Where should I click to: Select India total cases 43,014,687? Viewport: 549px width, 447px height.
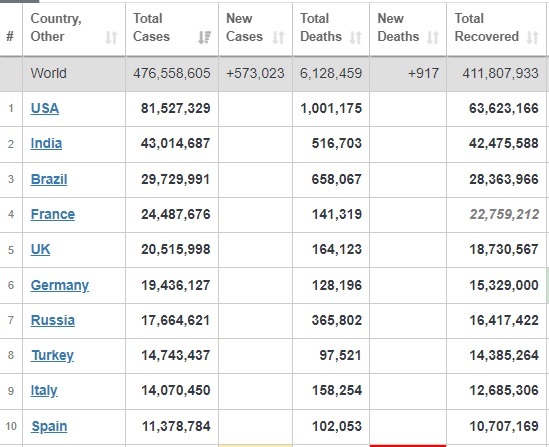point(176,144)
